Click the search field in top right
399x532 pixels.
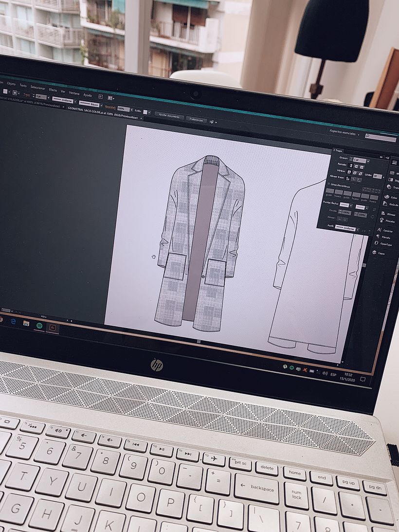[381, 138]
